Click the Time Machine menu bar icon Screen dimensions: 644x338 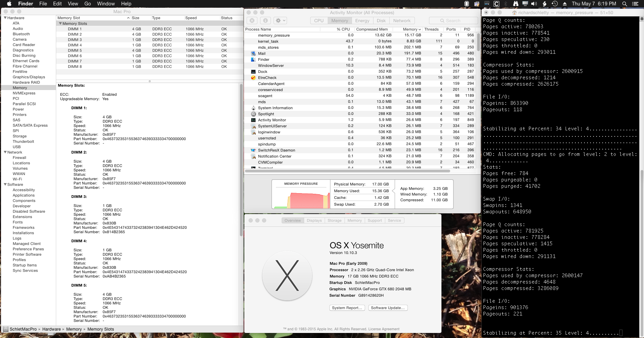pos(554,4)
